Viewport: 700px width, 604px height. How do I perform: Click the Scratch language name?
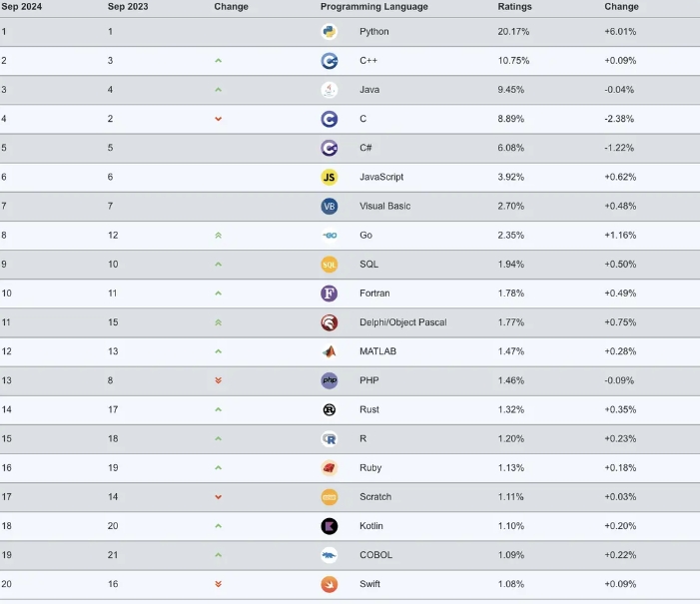(x=375, y=497)
